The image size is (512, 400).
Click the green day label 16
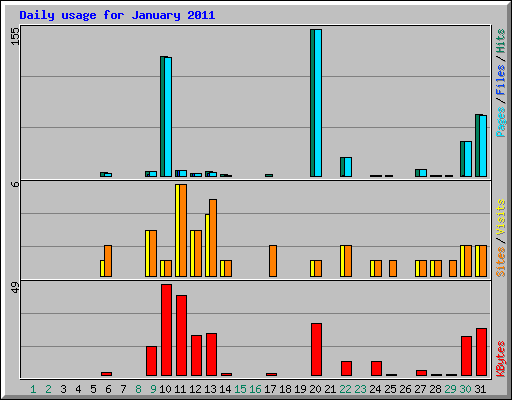[x=255, y=389]
